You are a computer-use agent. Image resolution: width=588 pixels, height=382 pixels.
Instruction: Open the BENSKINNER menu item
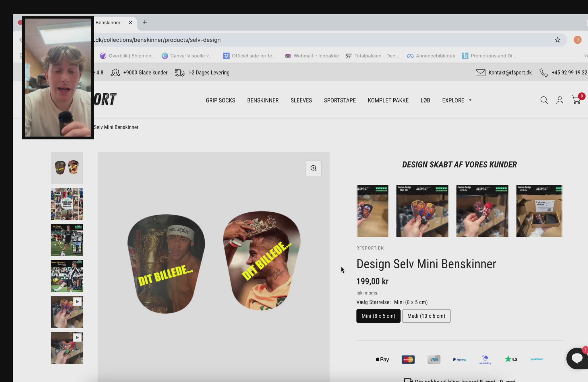tap(263, 100)
